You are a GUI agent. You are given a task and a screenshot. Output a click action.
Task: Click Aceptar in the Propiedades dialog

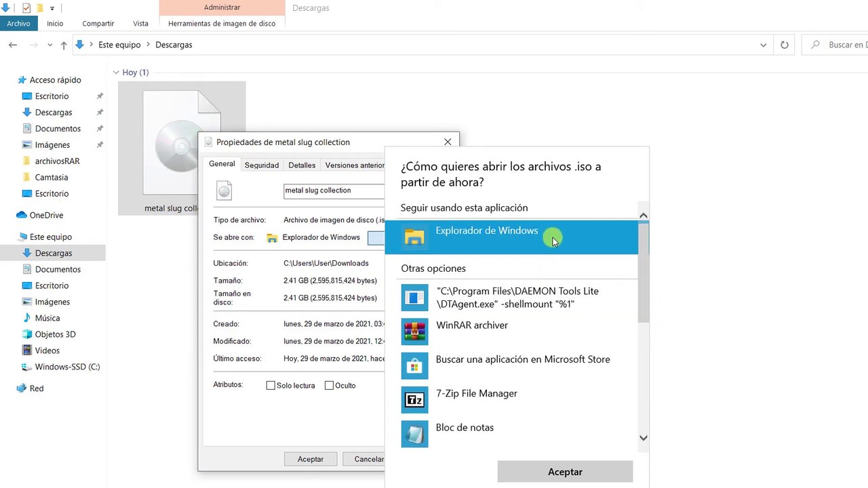tap(311, 459)
